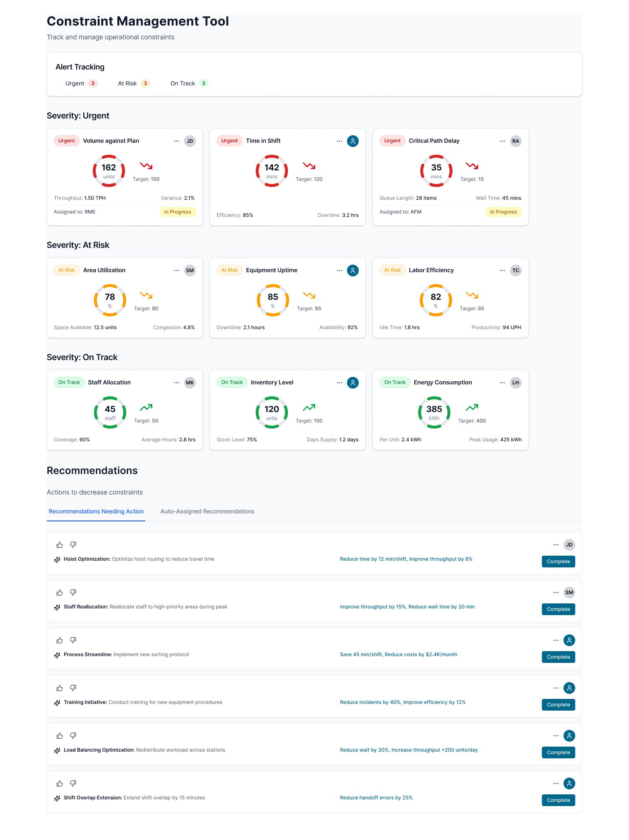Thumbs down the Process Streamline recommendation
Image resolution: width=629 pixels, height=840 pixels.
73,640
